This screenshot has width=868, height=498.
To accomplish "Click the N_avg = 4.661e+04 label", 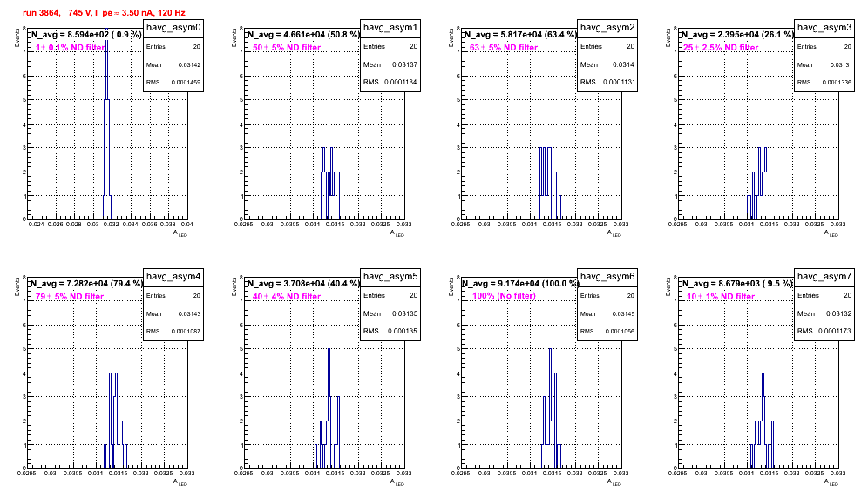I will [302, 35].
